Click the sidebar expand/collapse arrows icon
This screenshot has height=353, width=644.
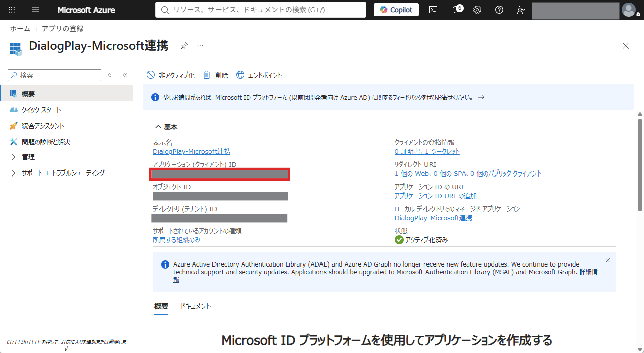click(x=110, y=75)
